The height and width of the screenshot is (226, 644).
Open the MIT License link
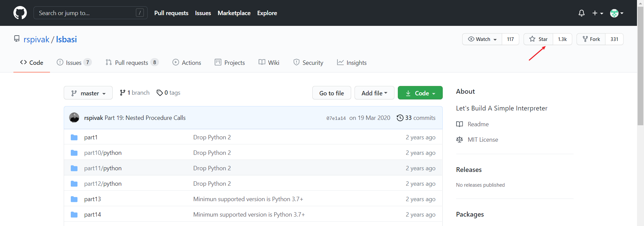pos(483,140)
